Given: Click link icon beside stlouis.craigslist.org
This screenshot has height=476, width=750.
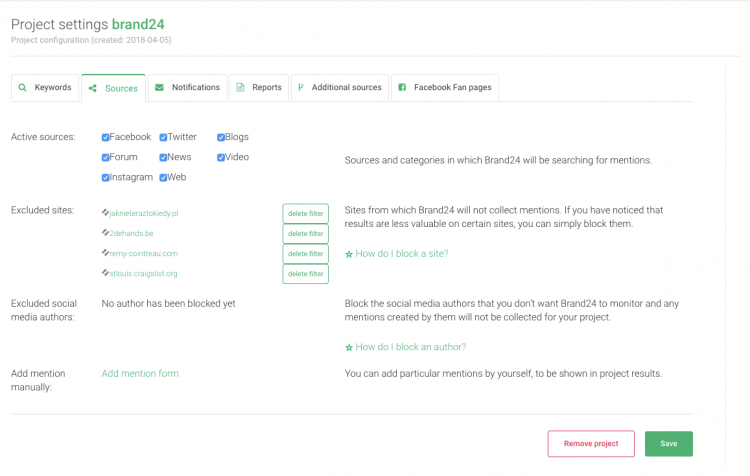Looking at the screenshot, I should [105, 273].
